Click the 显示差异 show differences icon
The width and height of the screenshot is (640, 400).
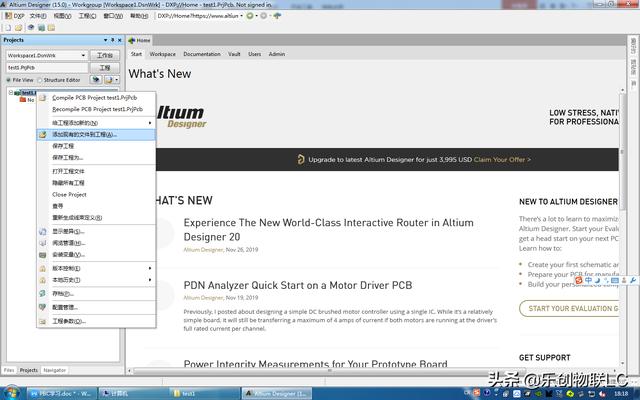42,231
